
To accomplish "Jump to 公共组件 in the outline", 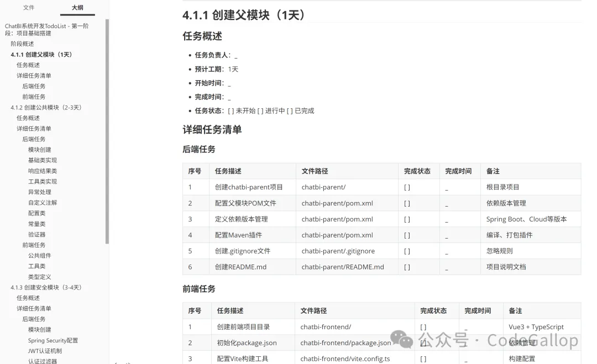I will 39,256.
